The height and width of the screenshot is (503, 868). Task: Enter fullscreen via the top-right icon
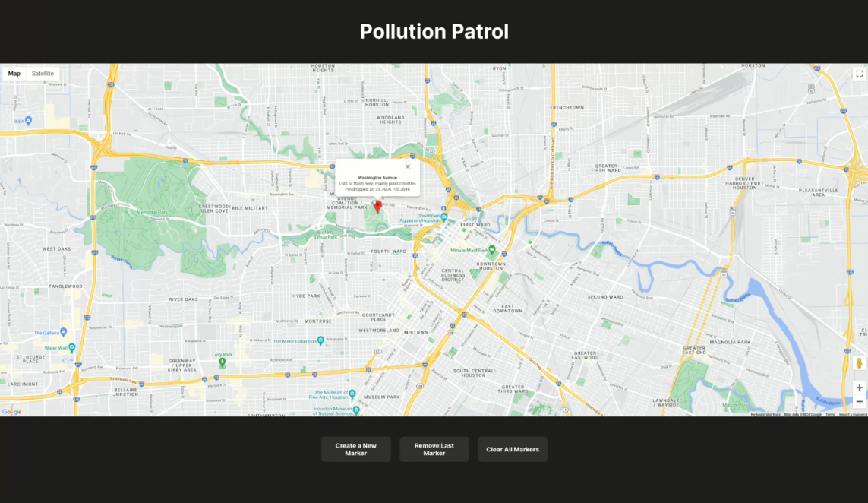point(860,73)
